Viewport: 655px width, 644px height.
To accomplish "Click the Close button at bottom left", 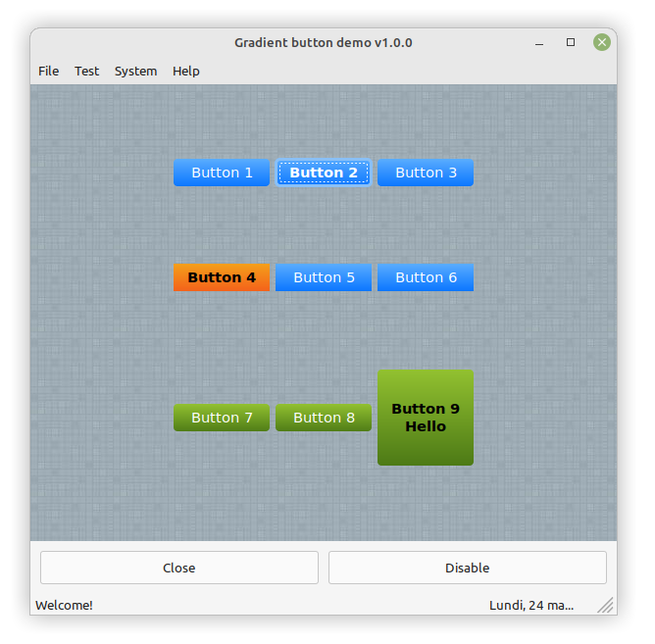I will coord(179,568).
